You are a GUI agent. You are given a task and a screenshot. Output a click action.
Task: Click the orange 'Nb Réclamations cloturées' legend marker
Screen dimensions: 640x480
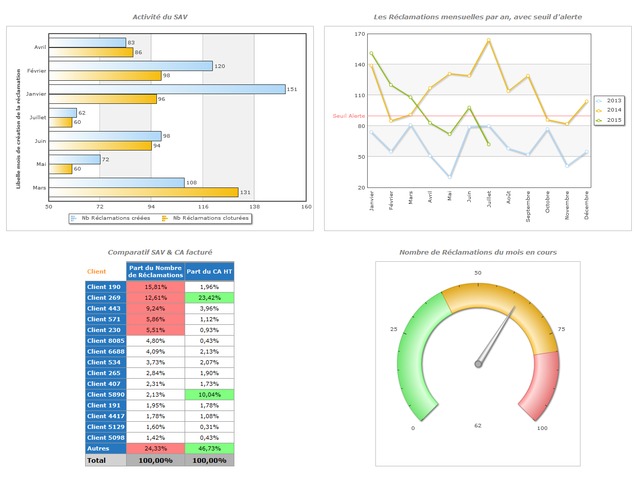tap(164, 218)
